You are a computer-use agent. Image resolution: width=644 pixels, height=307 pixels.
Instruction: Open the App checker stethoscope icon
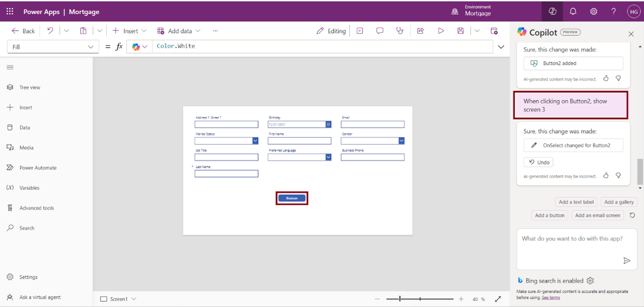click(400, 31)
